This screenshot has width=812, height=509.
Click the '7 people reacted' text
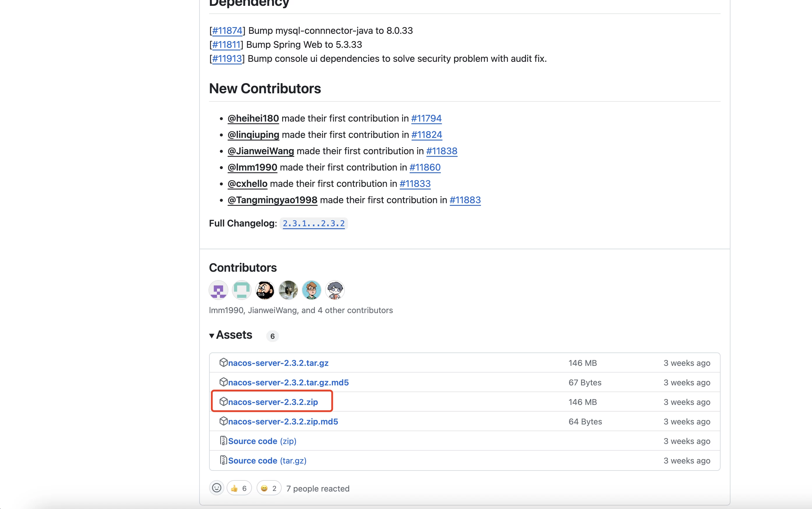[x=318, y=489]
